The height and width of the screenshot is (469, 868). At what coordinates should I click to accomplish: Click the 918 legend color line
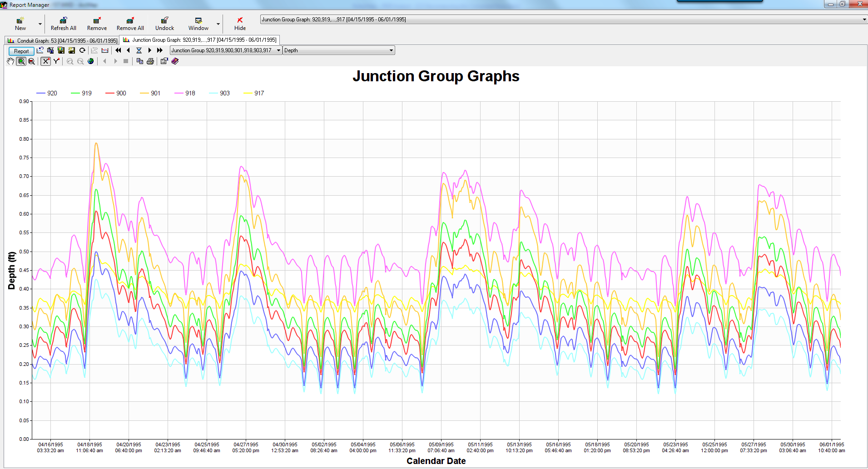click(179, 93)
